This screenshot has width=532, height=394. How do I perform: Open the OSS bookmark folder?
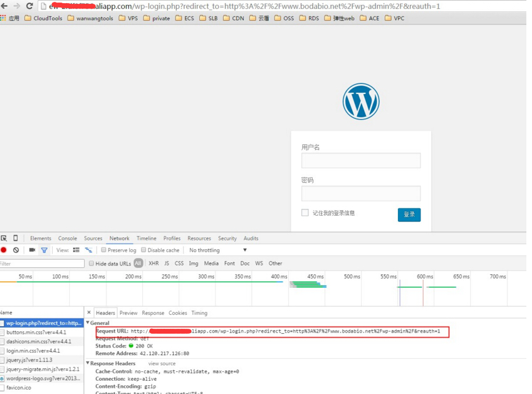[284, 18]
